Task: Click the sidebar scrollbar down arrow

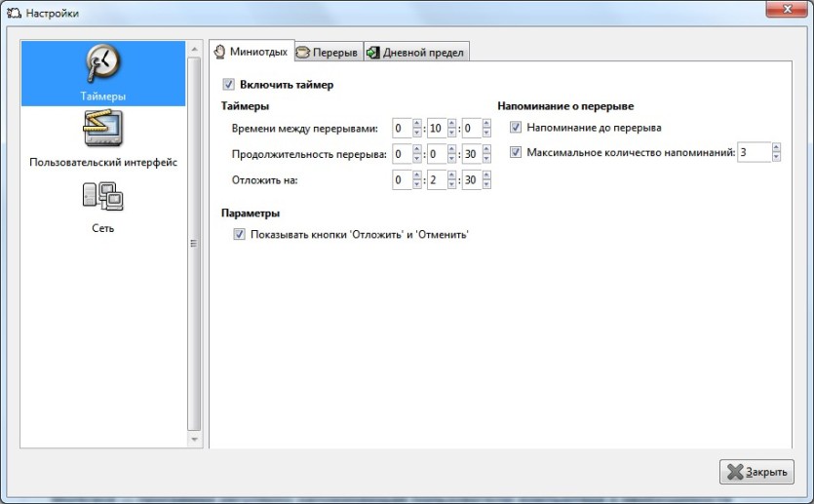Action: coord(194,440)
